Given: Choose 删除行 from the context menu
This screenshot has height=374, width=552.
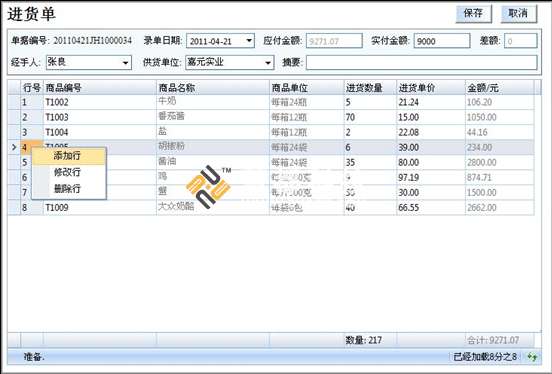Looking at the screenshot, I should (x=69, y=189).
